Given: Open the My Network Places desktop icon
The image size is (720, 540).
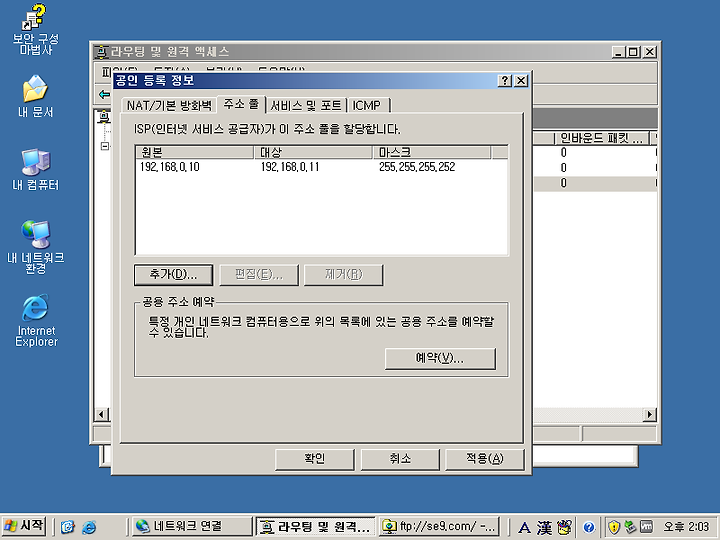Looking at the screenshot, I should pos(35,247).
